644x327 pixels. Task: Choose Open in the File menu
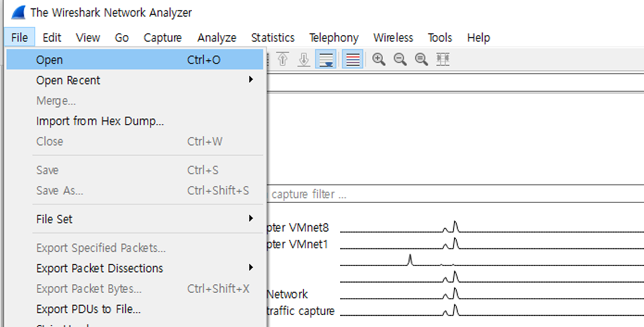click(135, 60)
